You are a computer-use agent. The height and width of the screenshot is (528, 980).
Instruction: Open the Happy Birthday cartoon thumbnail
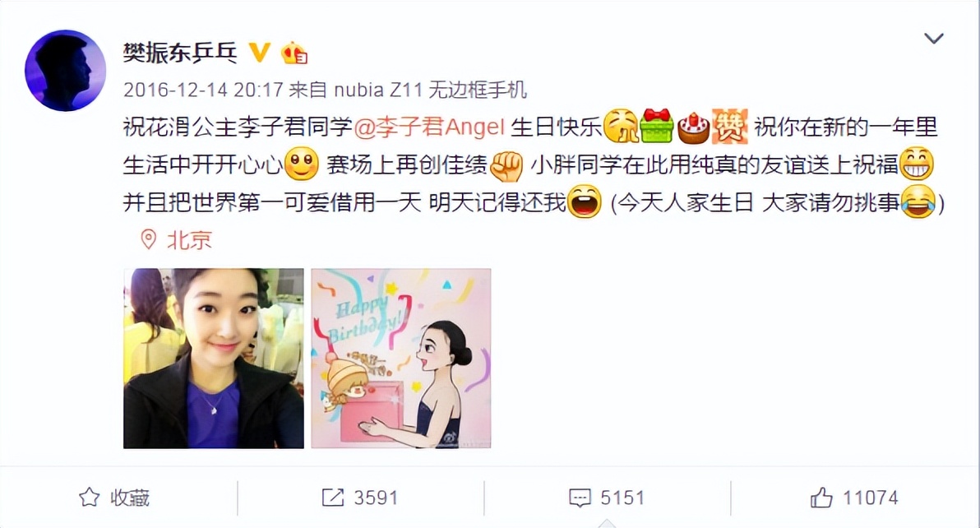click(401, 358)
